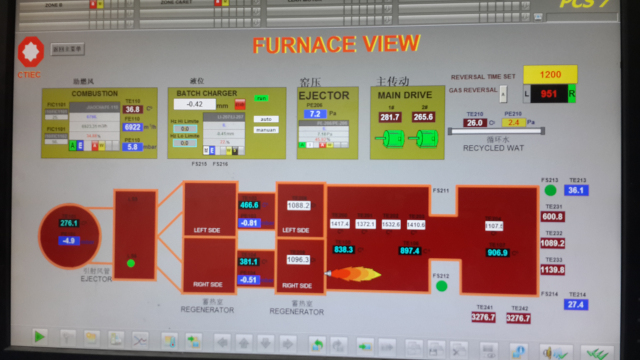Image resolution: width=640 pixels, height=360 pixels.
Task: Switch batch charger to manuan mode
Action: [266, 130]
